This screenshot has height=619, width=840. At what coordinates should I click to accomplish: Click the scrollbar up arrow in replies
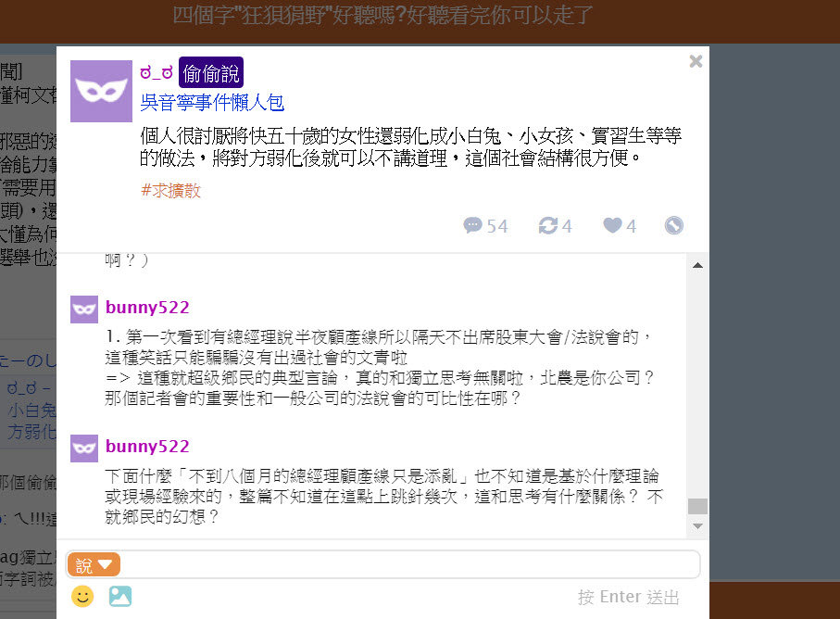[697, 265]
